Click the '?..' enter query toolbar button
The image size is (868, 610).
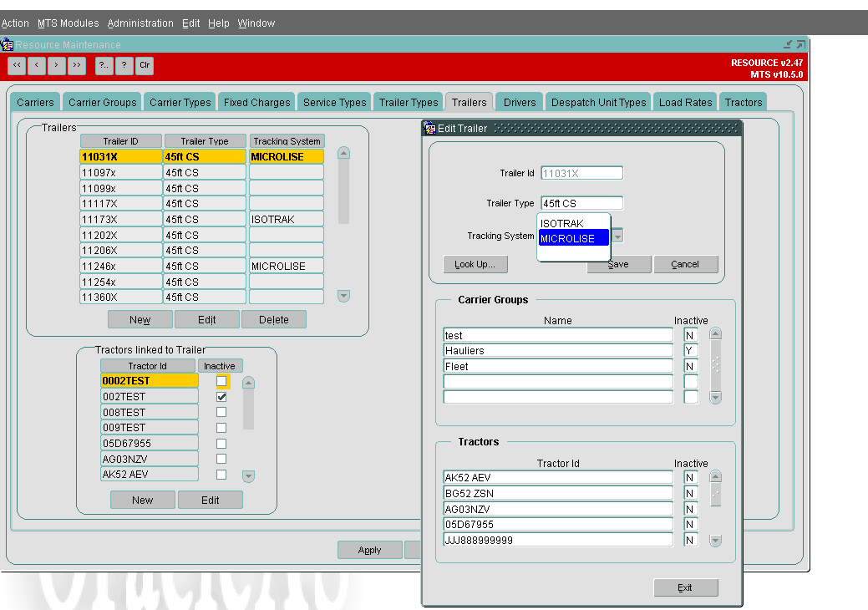[104, 65]
